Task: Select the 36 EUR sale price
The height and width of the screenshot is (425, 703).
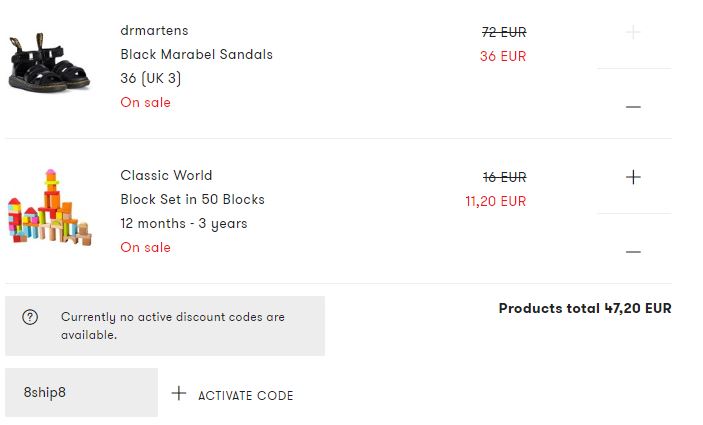Action: 503,56
